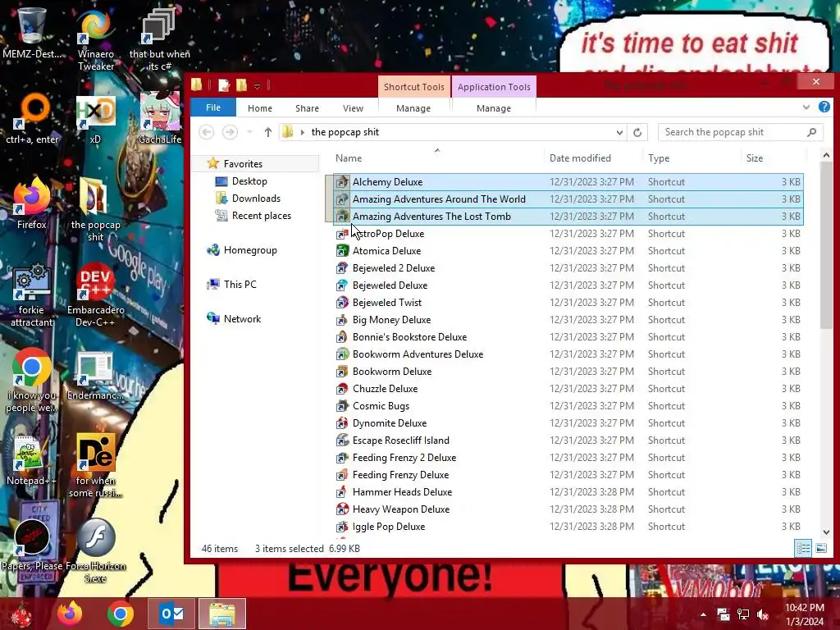Click the search magnifier icon
The image size is (840, 630).
click(x=811, y=132)
